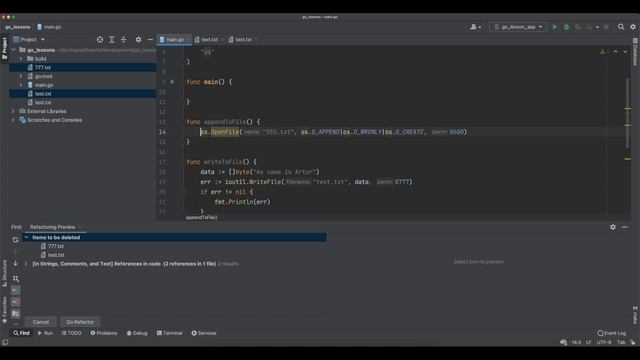Screen dimensions: 640x360
Task: Open the Structure side tool window
Action: (4, 273)
